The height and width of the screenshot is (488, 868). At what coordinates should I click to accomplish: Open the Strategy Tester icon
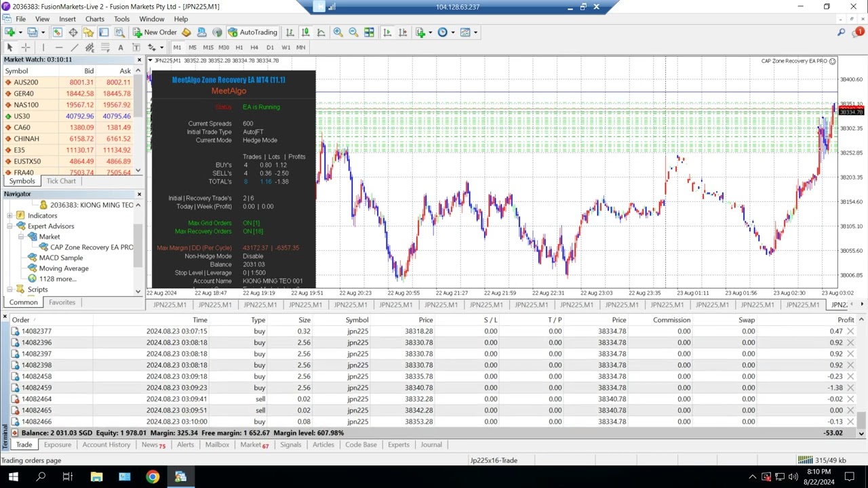[x=119, y=32]
